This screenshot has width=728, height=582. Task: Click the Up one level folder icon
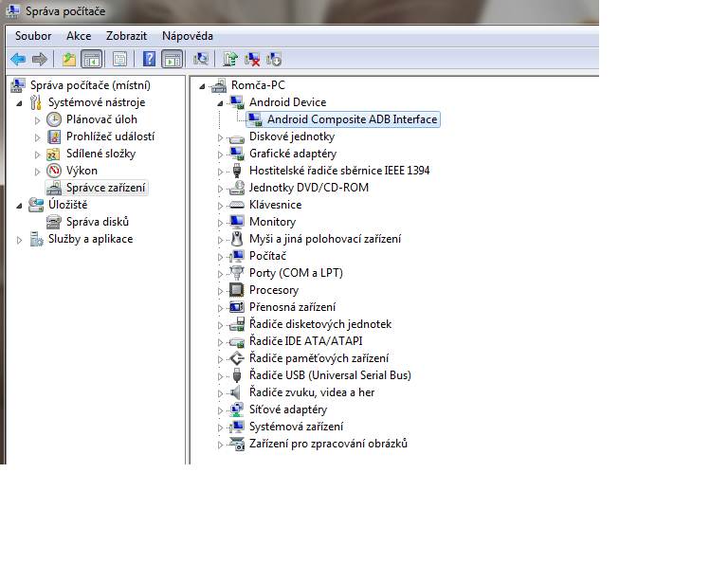tap(68, 59)
